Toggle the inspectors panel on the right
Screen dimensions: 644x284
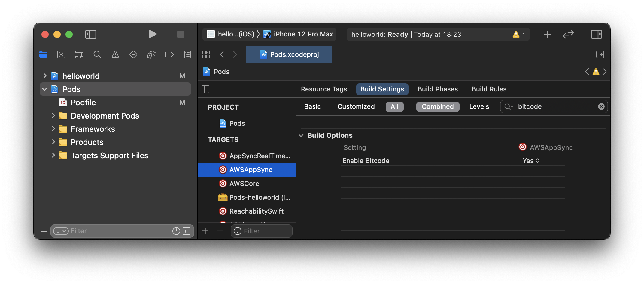click(597, 34)
